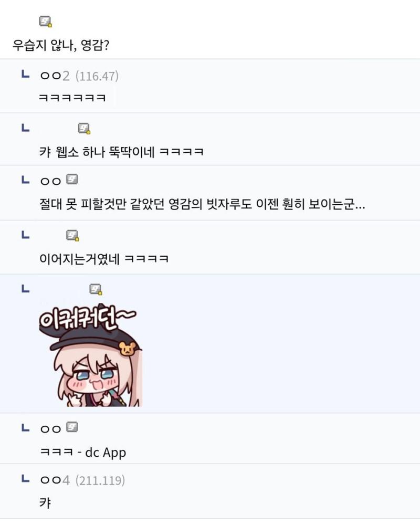Open the '이퀴퀴던~' chibi sticker image
The height and width of the screenshot is (525, 420).
point(90,355)
